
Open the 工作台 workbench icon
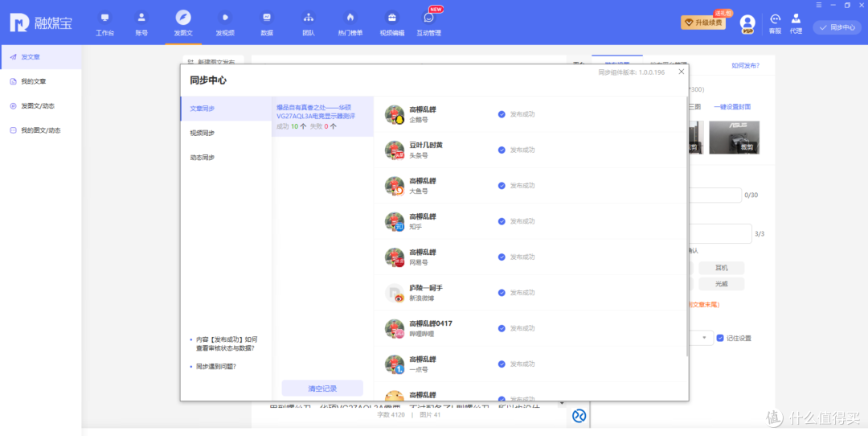104,18
